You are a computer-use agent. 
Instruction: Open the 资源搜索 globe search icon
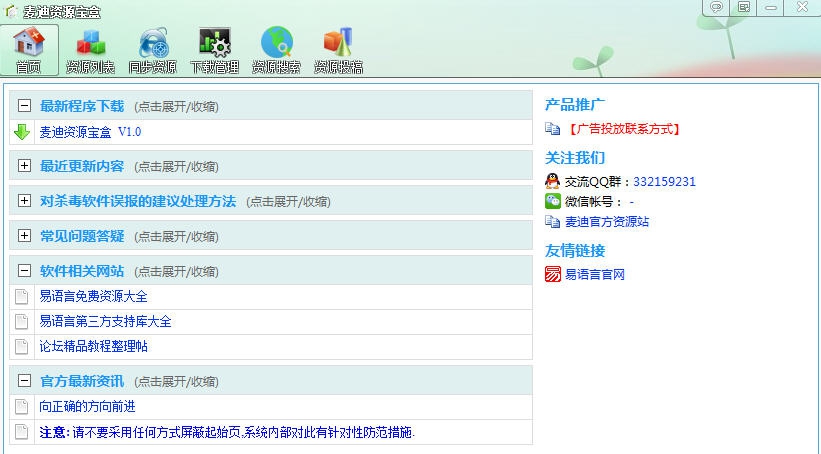tap(276, 50)
